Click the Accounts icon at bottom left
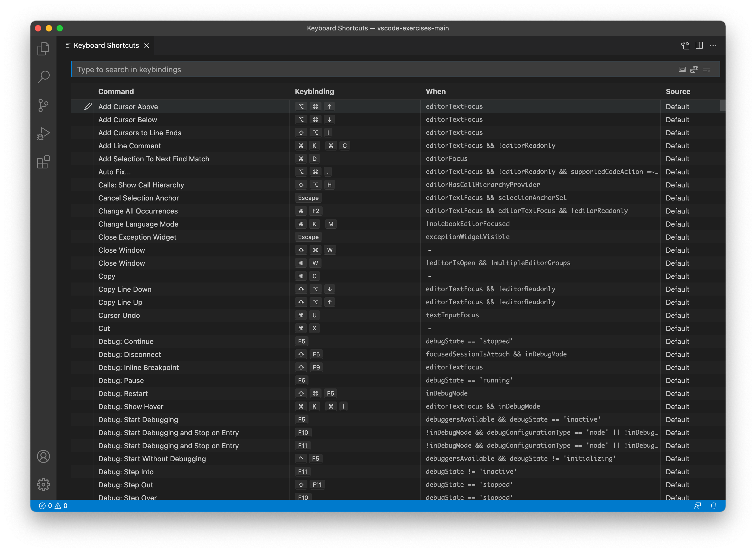Screen dimensions: 756x552 click(45, 456)
